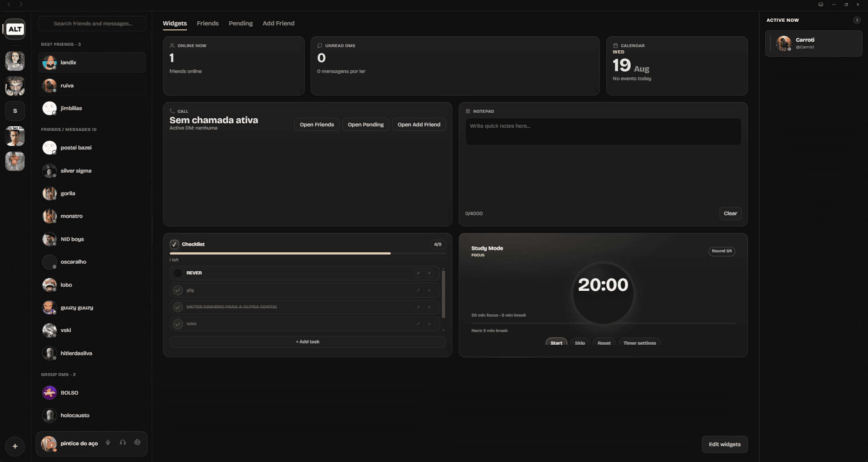Edit the REVER checklist task
868x462 pixels.
(418, 273)
